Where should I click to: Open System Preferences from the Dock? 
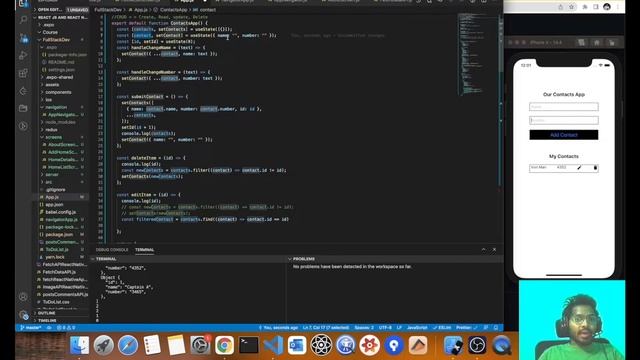pyautogui.click(x=200, y=345)
